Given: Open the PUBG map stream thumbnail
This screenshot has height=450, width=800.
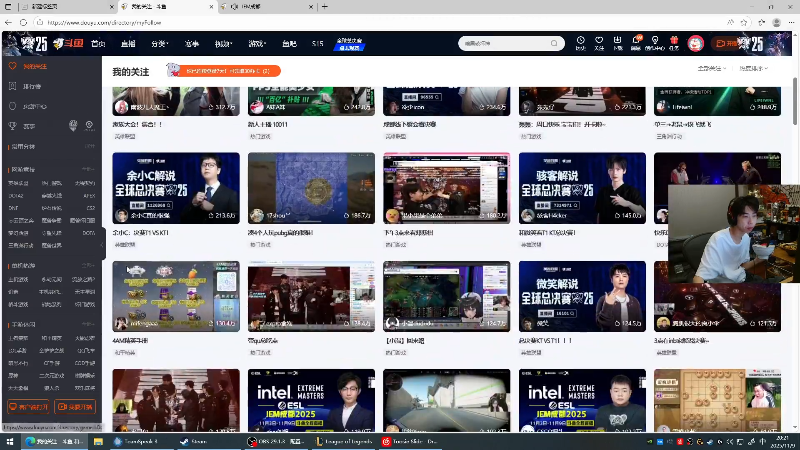Looking at the screenshot, I should point(311,188).
